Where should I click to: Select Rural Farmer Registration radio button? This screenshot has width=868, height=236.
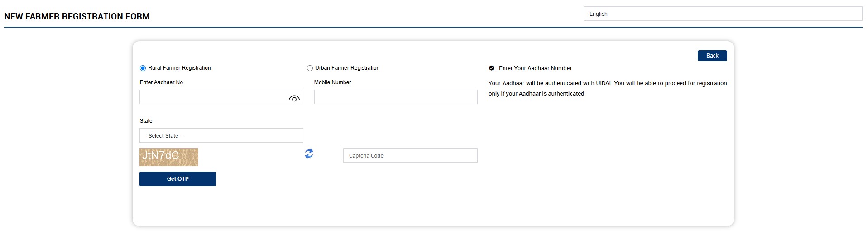pos(143,68)
